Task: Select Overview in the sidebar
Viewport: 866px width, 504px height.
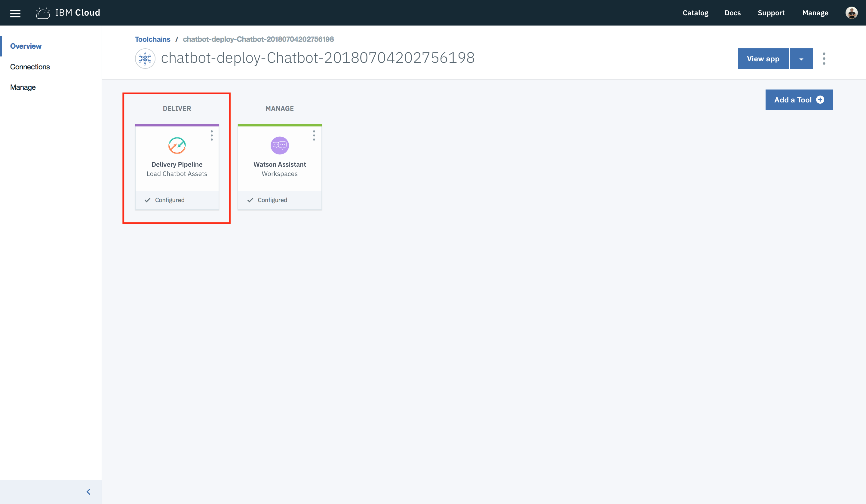Action: 26,46
